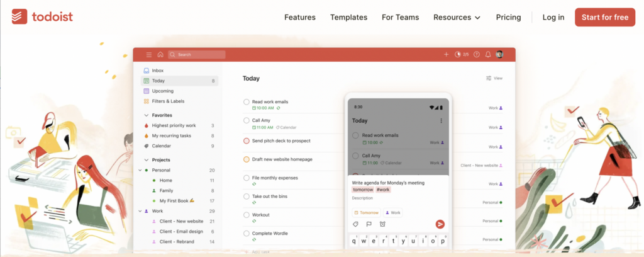Click the Inbox tray icon in sidebar
This screenshot has height=257, width=644.
pos(146,71)
